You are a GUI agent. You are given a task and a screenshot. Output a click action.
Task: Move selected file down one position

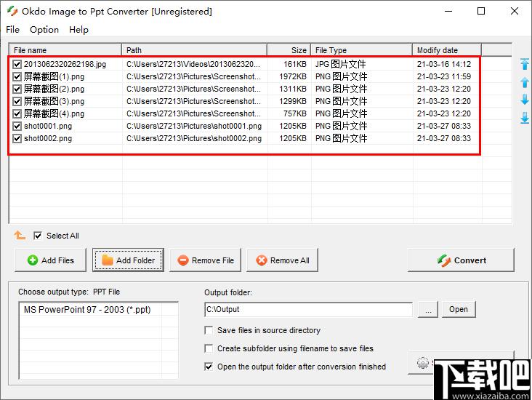point(525,100)
